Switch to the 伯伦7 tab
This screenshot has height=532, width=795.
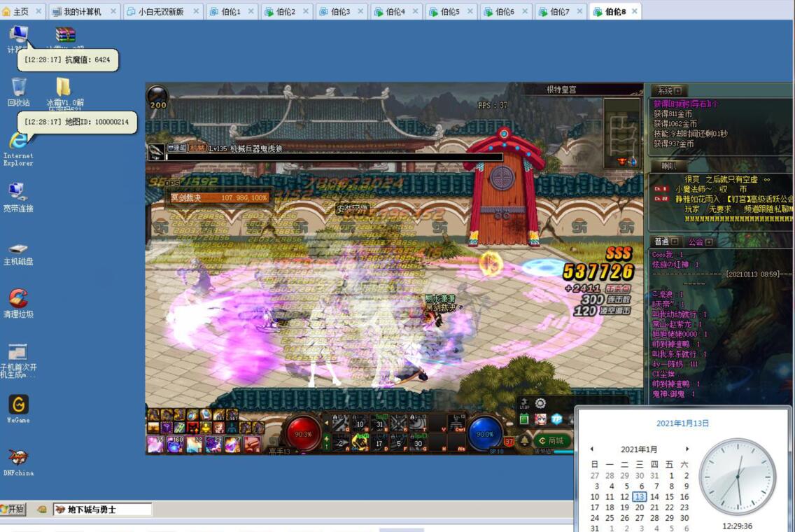pos(560,11)
